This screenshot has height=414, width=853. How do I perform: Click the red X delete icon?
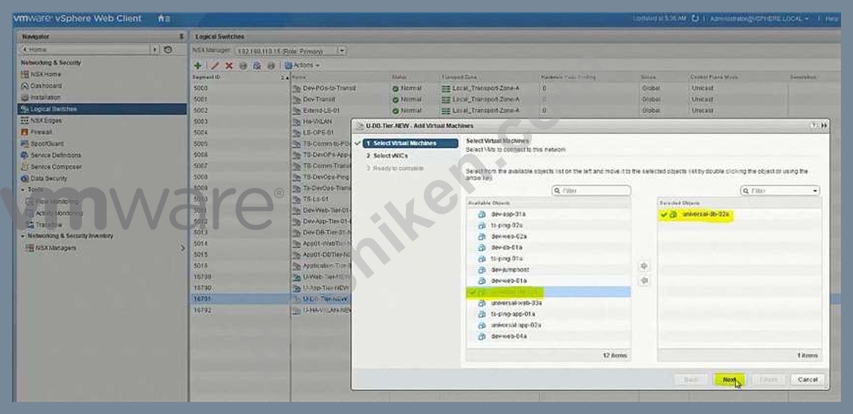coord(229,65)
